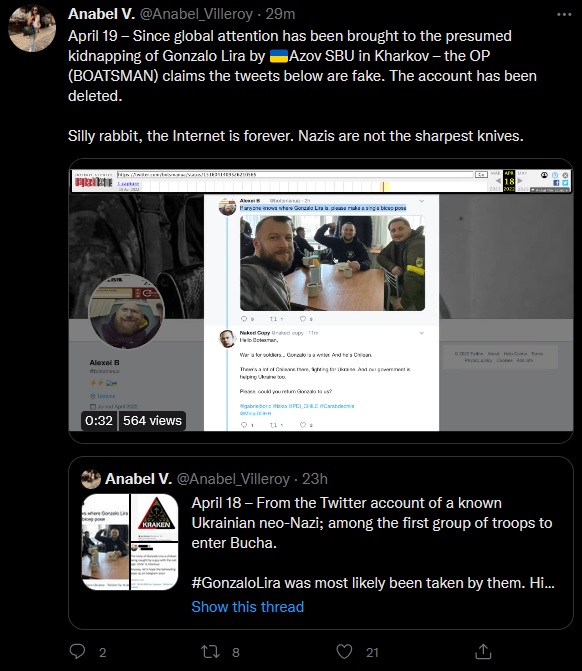This screenshot has width=582, height=671.
Task: Open the KRAKEN logo thumbnail
Action: (x=154, y=517)
